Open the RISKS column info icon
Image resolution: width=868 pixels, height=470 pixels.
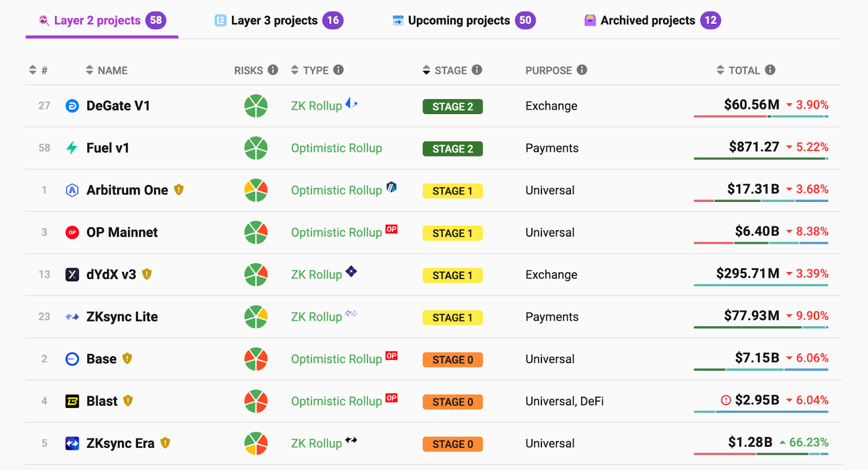tap(273, 70)
